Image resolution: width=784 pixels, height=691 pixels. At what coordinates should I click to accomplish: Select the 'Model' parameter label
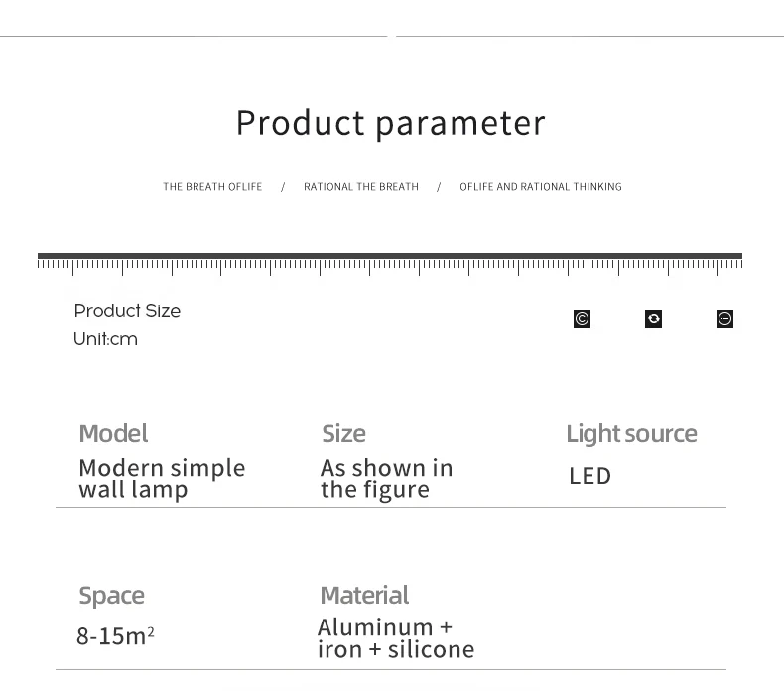[113, 433]
